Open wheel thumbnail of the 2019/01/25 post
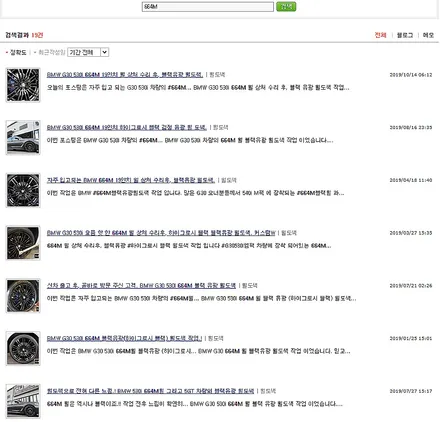 point(23,348)
